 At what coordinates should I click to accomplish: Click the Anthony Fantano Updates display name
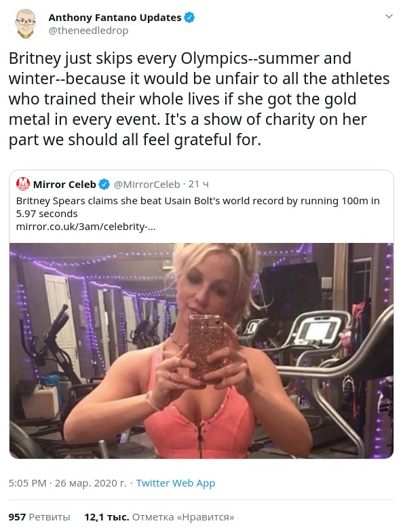tap(115, 18)
